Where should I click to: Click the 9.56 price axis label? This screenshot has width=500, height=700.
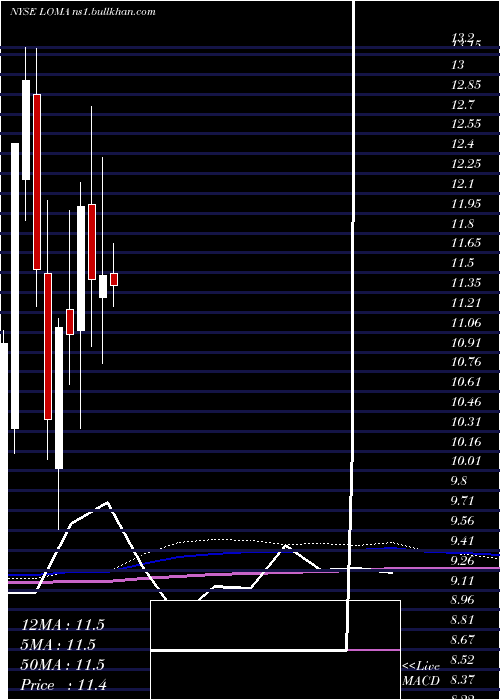(x=463, y=521)
